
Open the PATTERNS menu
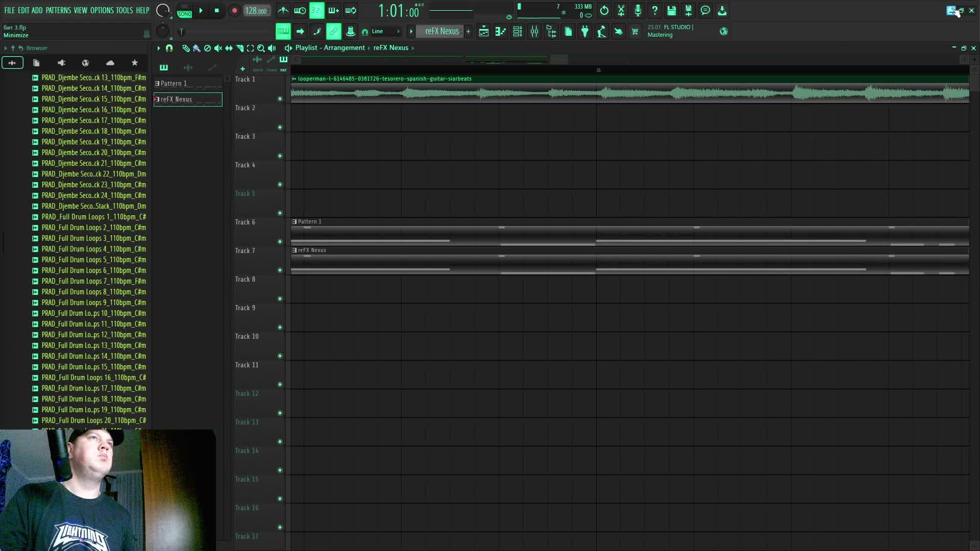point(58,10)
